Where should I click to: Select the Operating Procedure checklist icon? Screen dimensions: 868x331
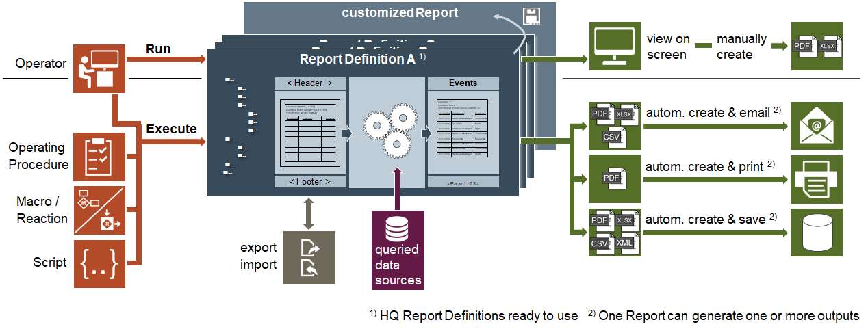click(99, 157)
